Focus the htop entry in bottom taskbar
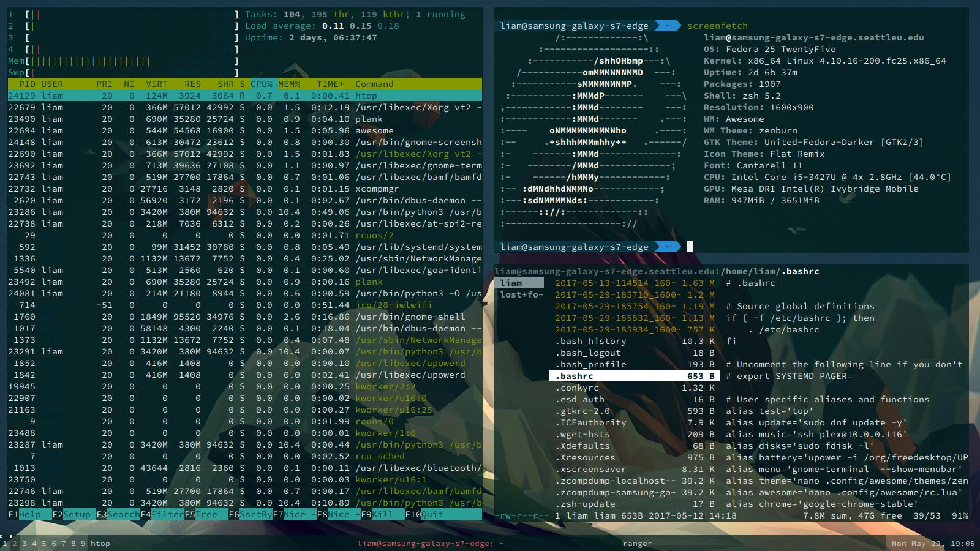 click(x=100, y=543)
